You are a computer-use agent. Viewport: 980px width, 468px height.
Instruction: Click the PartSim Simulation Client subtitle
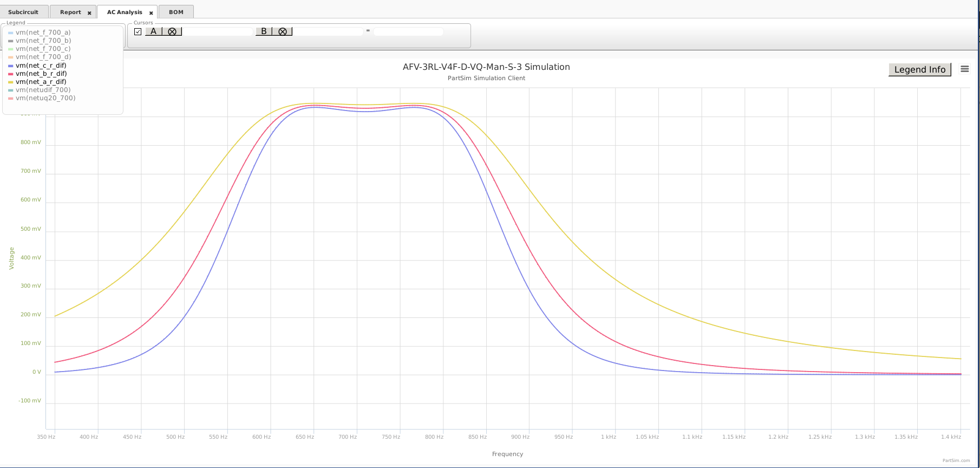[x=486, y=78]
